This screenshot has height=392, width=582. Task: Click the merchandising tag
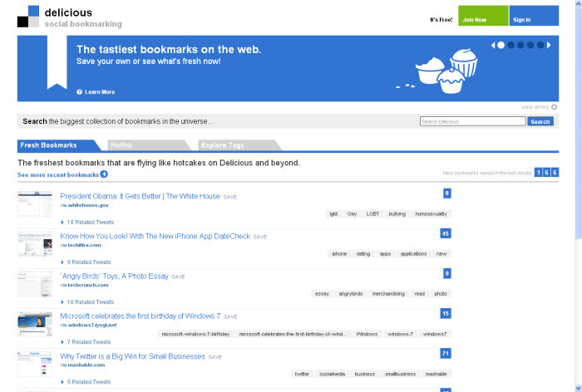(x=388, y=294)
